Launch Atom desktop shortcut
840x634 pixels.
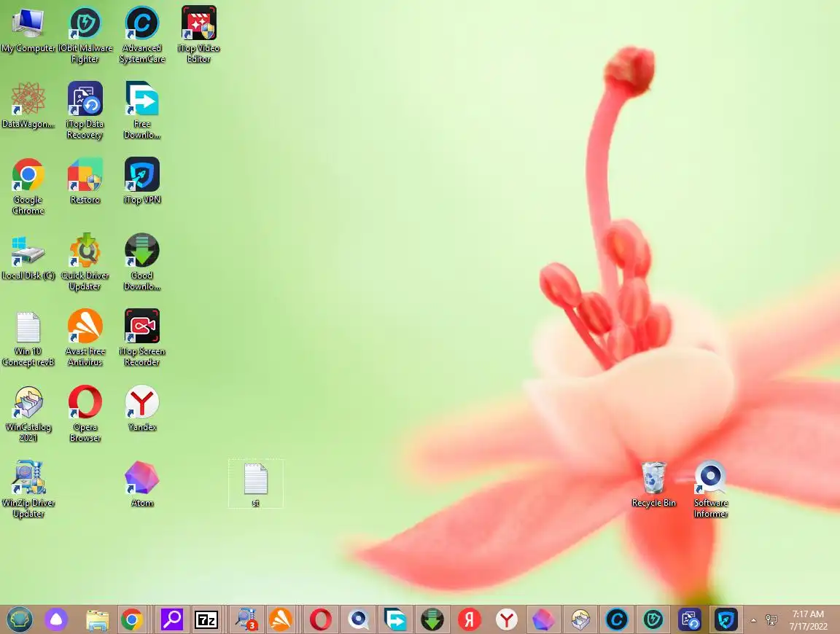tap(142, 485)
